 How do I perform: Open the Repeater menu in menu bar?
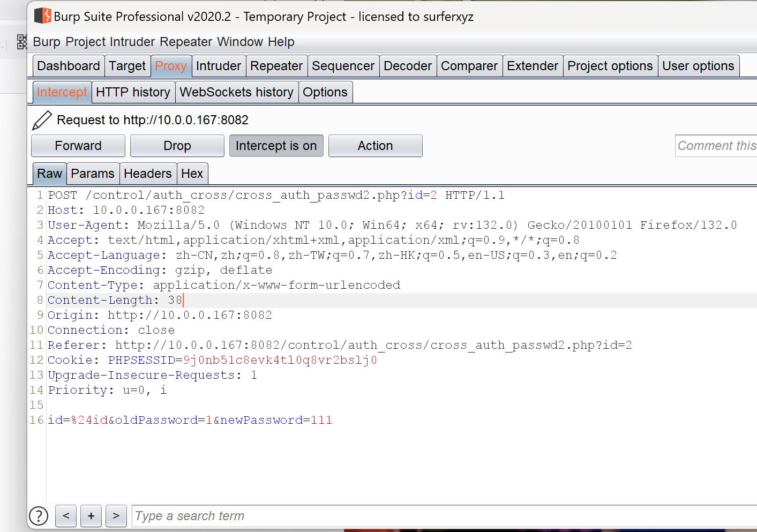[x=186, y=42]
